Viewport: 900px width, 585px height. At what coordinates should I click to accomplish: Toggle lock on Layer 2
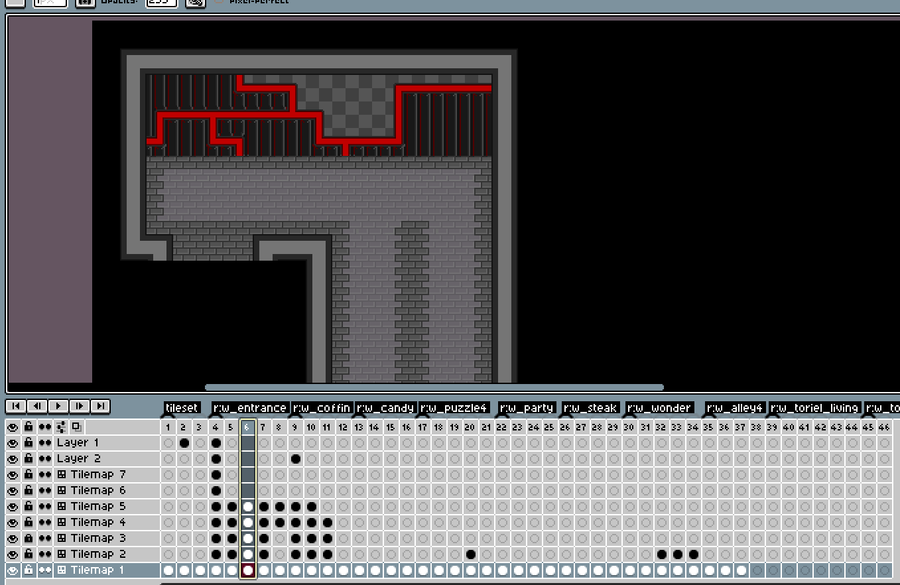28,459
